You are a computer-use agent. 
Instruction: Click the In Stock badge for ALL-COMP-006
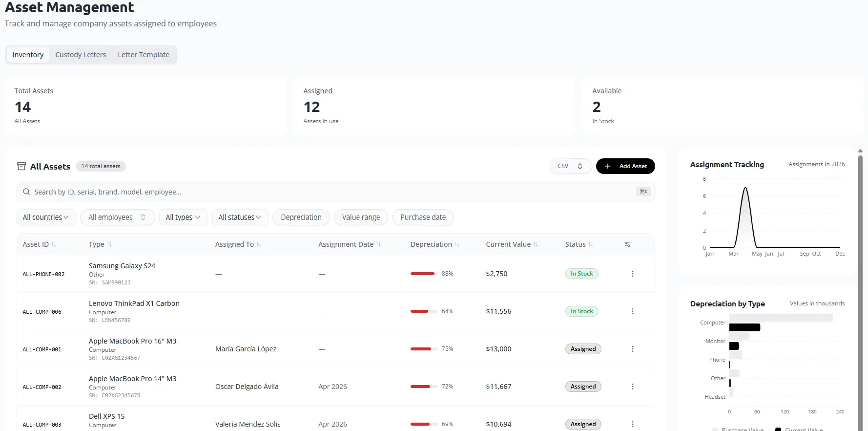click(582, 311)
